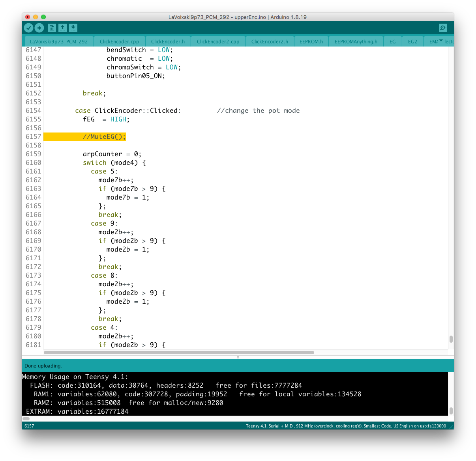This screenshot has height=461, width=476.
Task: Click the Open sketch up-arrow icon
Action: coord(62,28)
